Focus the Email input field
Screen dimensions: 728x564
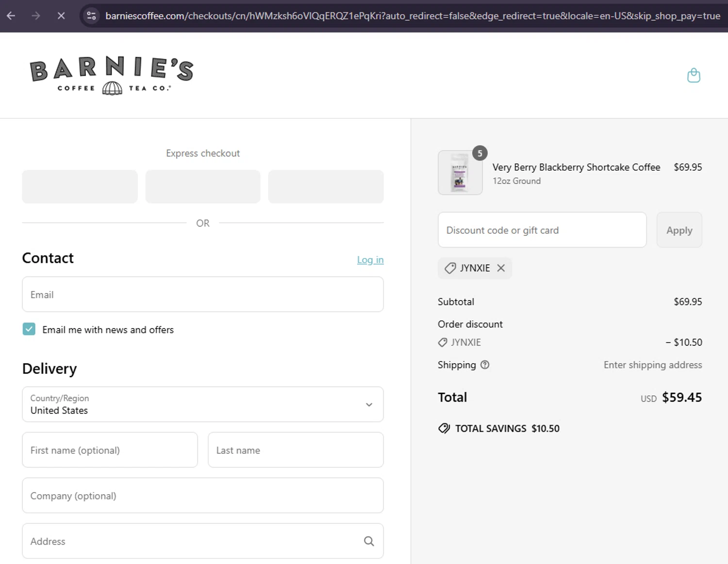coord(203,294)
